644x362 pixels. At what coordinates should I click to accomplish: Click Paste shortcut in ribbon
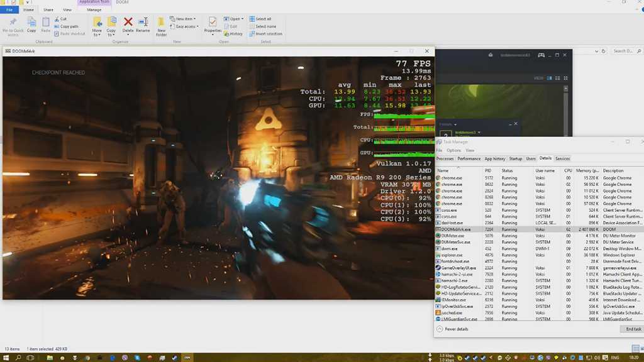pos(69,34)
